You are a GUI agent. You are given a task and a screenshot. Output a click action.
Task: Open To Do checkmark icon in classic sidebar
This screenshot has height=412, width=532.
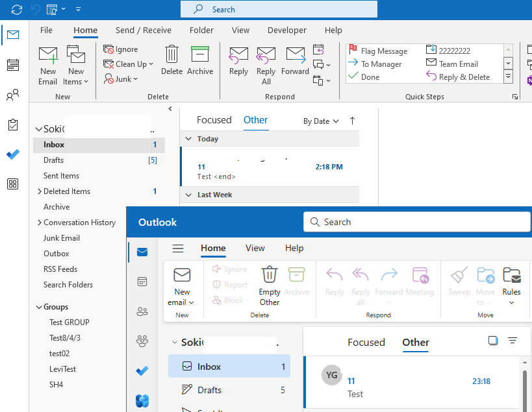[13, 154]
